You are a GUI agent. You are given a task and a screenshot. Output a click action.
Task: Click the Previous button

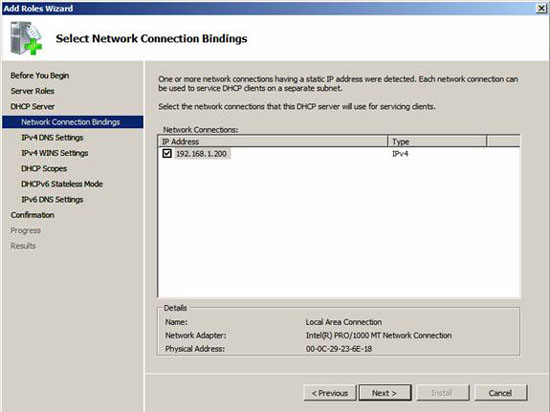[x=330, y=393]
